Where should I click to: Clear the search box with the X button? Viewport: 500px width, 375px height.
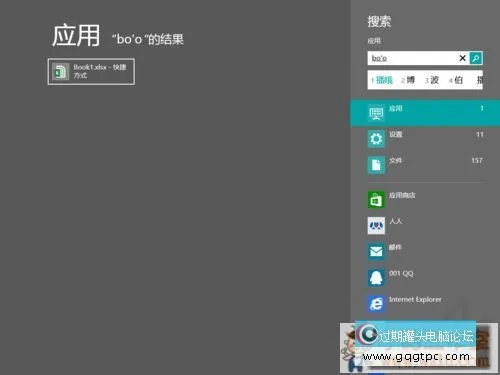[462, 58]
